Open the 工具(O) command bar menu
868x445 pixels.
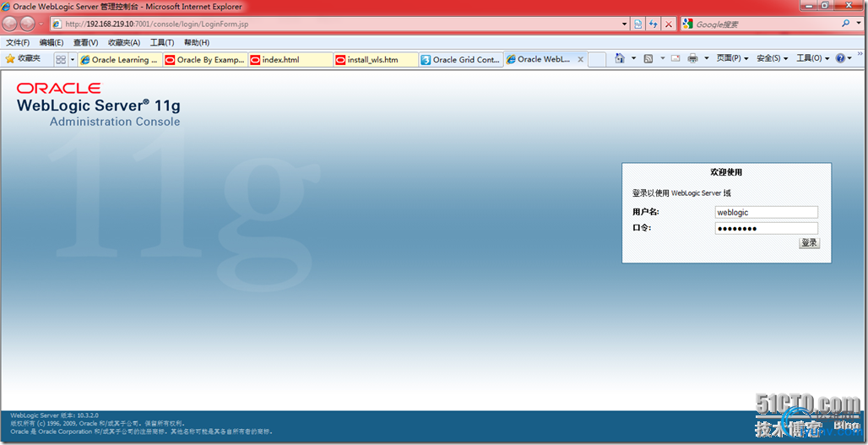812,58
